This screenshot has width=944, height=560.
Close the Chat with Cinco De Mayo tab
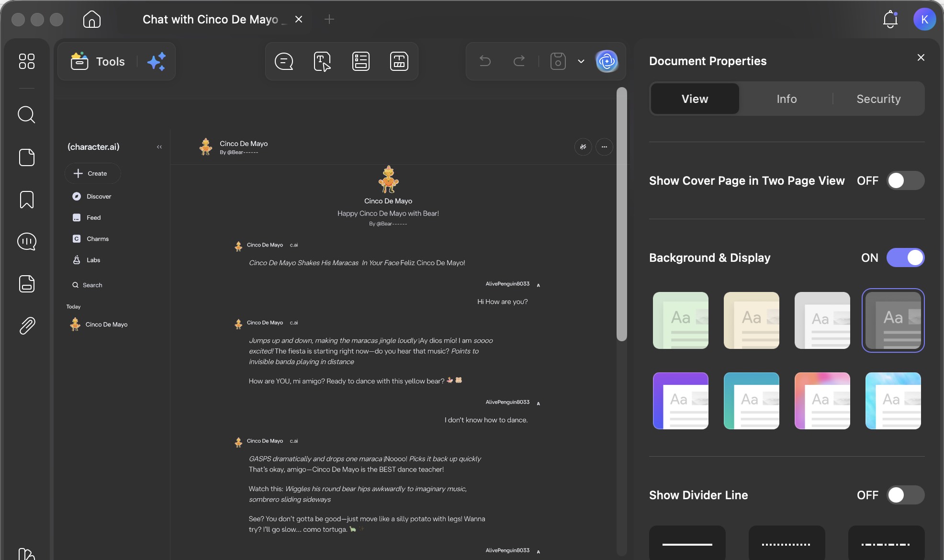tap(299, 19)
